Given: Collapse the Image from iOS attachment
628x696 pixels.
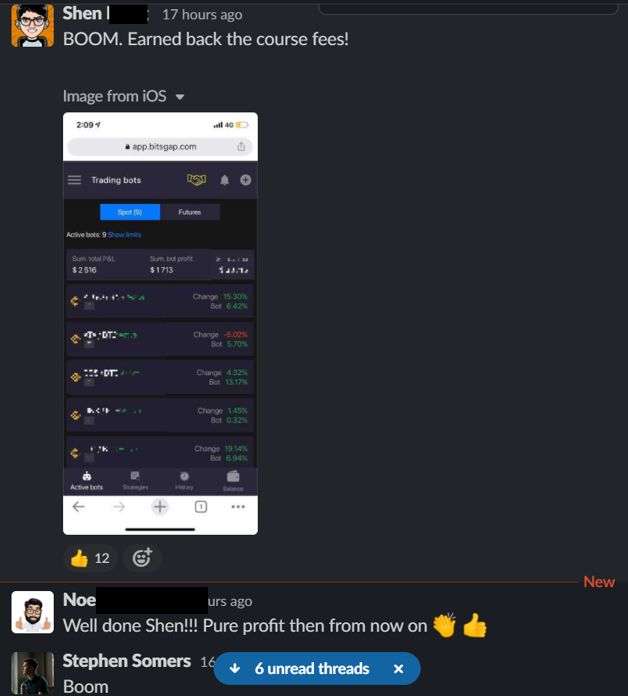Looking at the screenshot, I should click(180, 97).
